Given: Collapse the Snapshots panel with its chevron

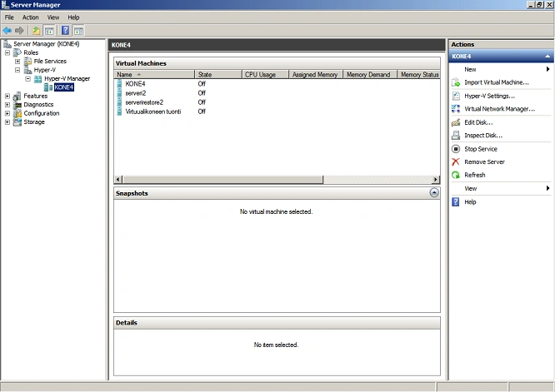Looking at the screenshot, I should click(x=434, y=192).
